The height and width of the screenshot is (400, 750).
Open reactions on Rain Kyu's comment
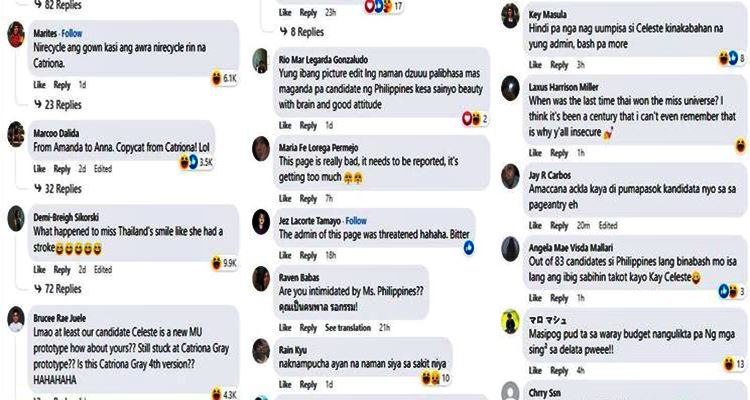point(436,378)
